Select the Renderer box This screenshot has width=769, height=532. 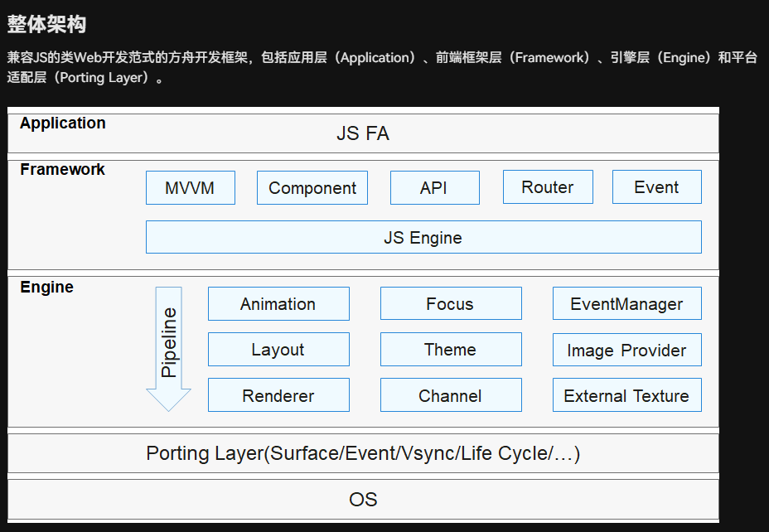pyautogui.click(x=278, y=395)
